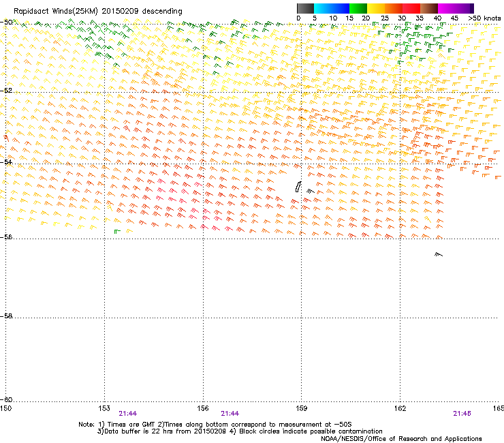This screenshot has width=504, height=443.
Task: Select the red 30-35 knots legend swatch
Action: click(411, 8)
